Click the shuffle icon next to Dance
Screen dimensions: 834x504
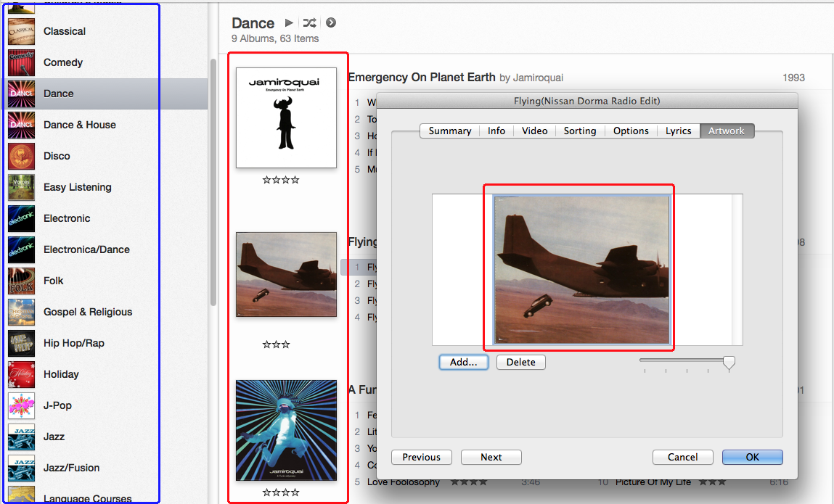309,23
